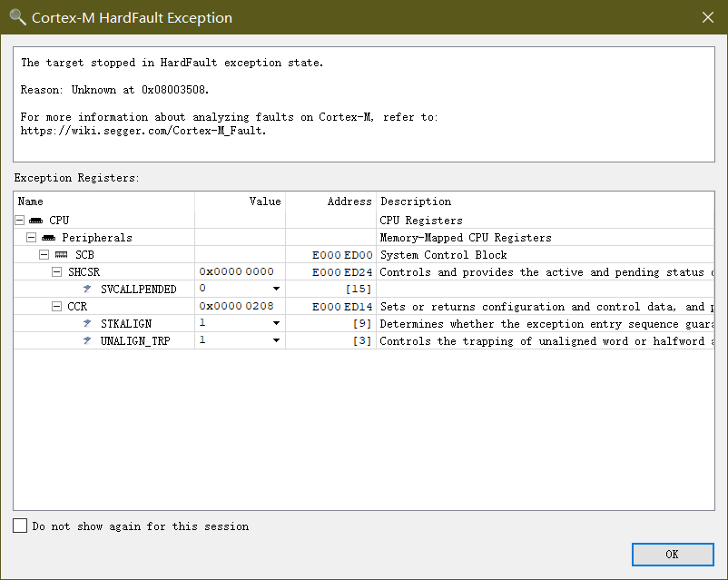Collapse the SCB tree node
The width and height of the screenshot is (728, 580).
[x=44, y=255]
